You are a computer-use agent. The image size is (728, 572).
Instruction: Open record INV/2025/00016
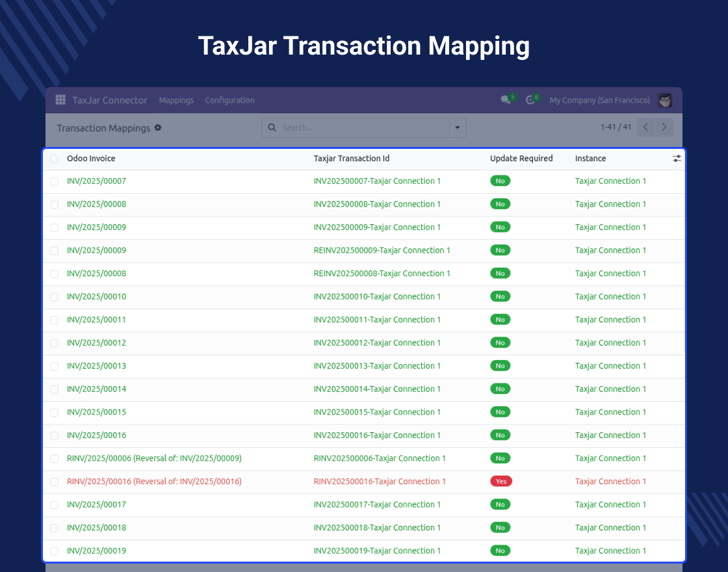click(x=97, y=435)
